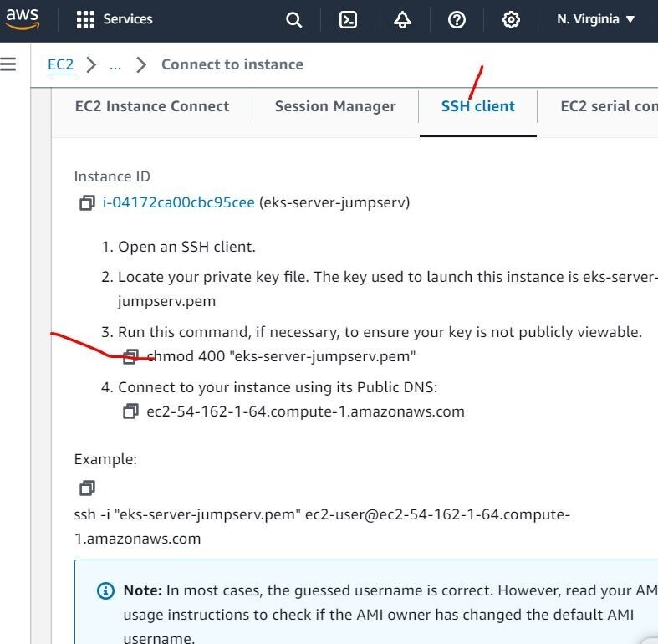658x644 pixels.
Task: Toggle the side navigation hamburger menu
Action: click(x=8, y=64)
